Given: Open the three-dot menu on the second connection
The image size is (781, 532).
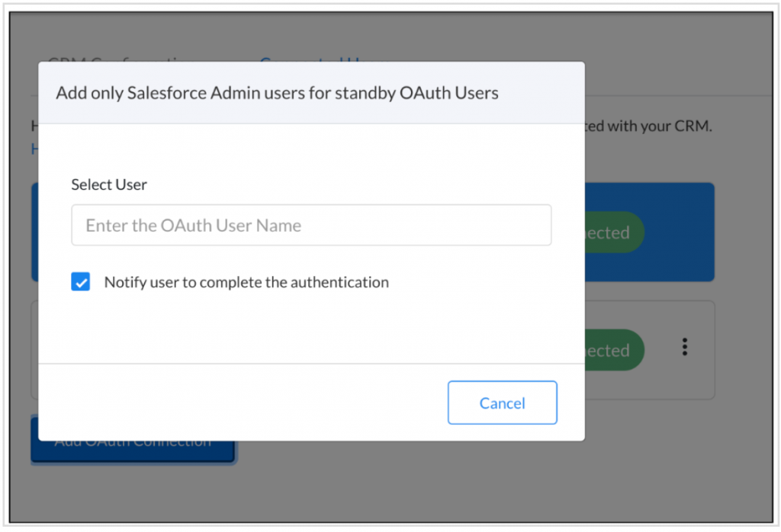Looking at the screenshot, I should tap(685, 348).
